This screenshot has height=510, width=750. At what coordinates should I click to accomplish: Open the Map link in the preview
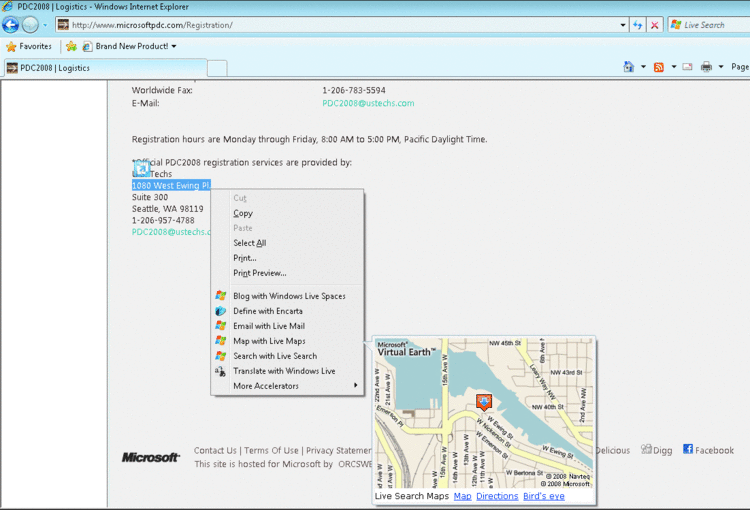pyautogui.click(x=462, y=496)
